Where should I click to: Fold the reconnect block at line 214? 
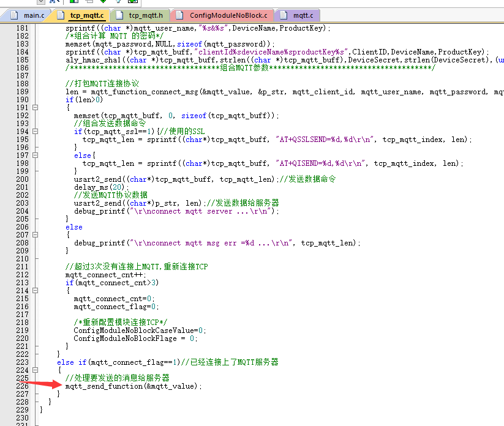coord(36,291)
